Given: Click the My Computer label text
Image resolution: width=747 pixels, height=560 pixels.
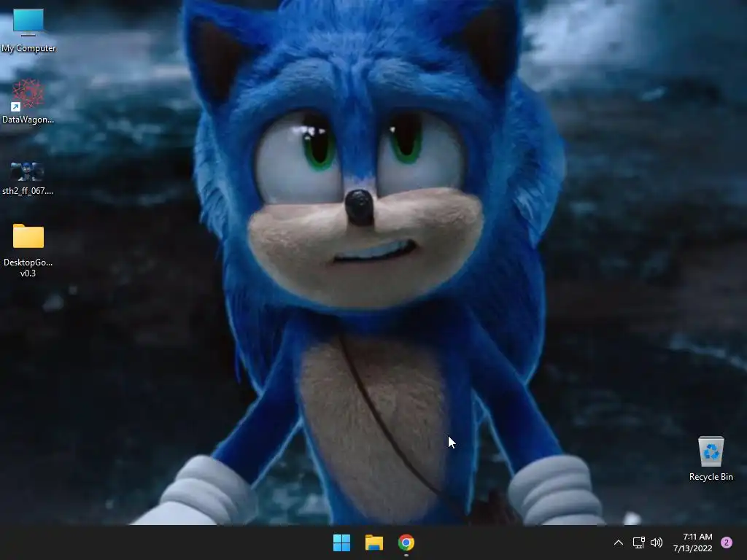Looking at the screenshot, I should [x=28, y=48].
